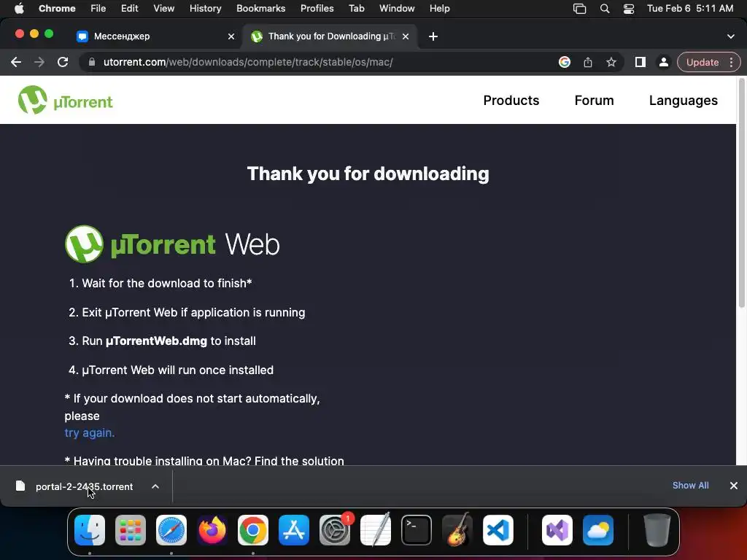Go back with the browser back arrow
This screenshot has height=560, width=747.
point(16,62)
